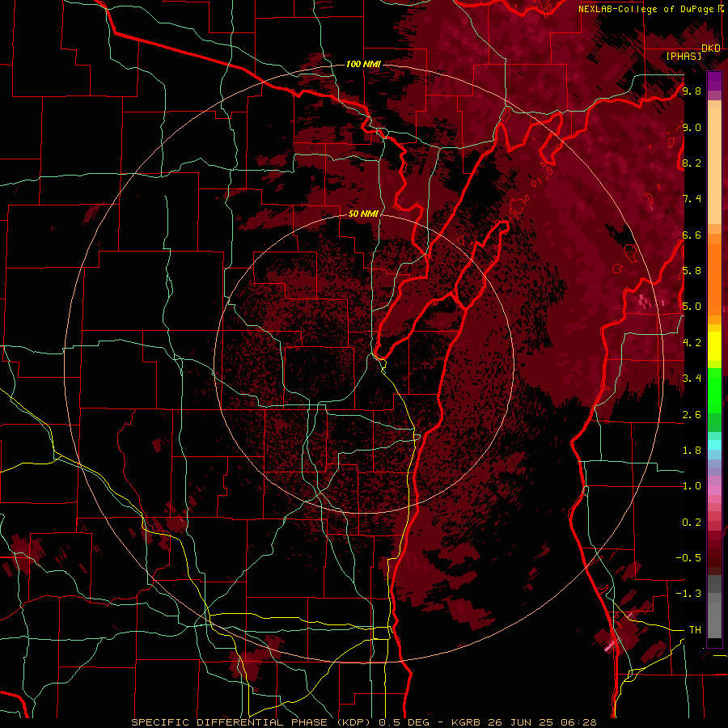Click the 4.2 value on the color scale
The height and width of the screenshot is (728, 728).
coord(692,343)
